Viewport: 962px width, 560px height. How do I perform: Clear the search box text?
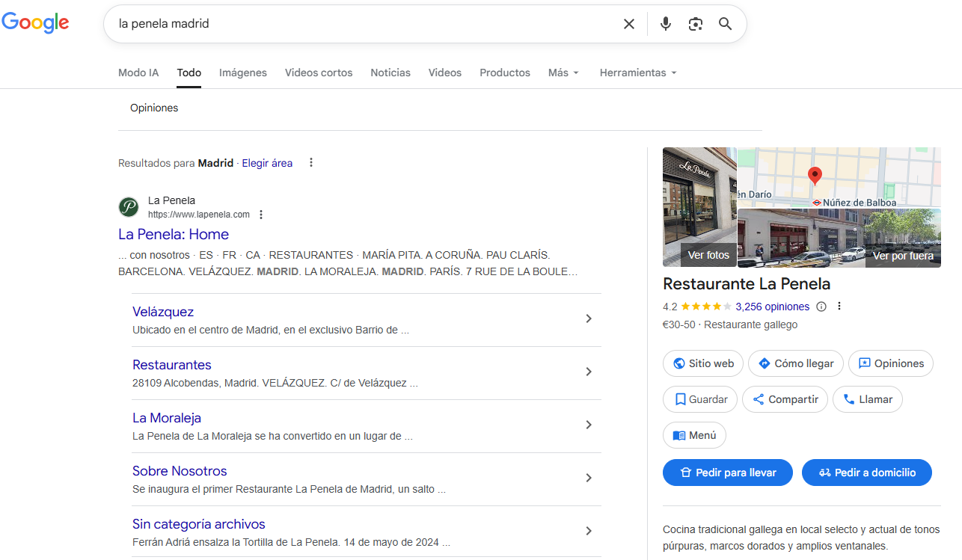629,24
